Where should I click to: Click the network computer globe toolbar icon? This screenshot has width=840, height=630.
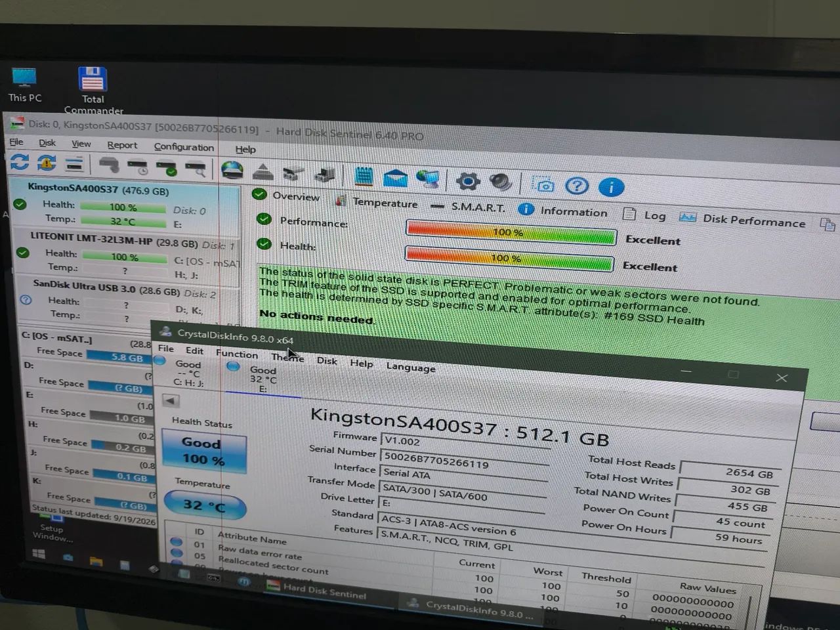429,178
